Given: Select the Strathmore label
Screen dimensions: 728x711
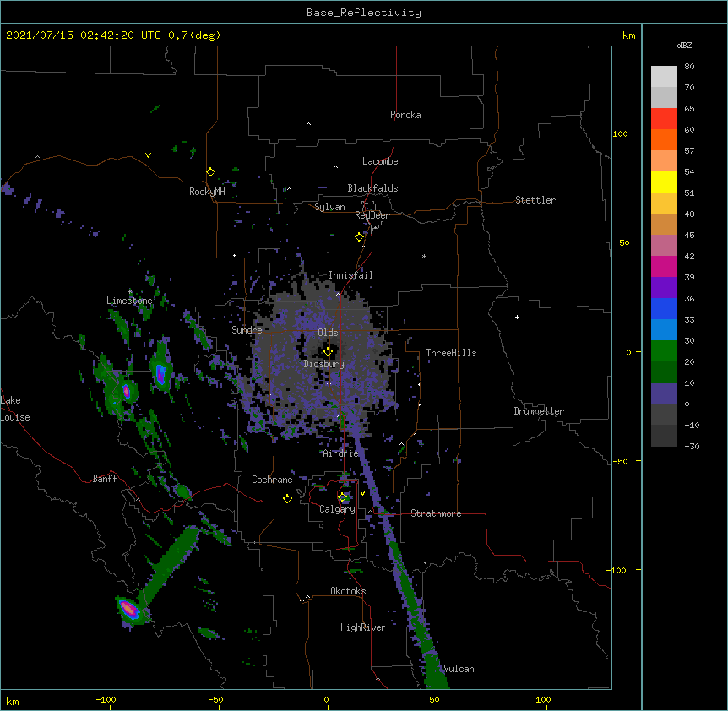Looking at the screenshot, I should [436, 513].
